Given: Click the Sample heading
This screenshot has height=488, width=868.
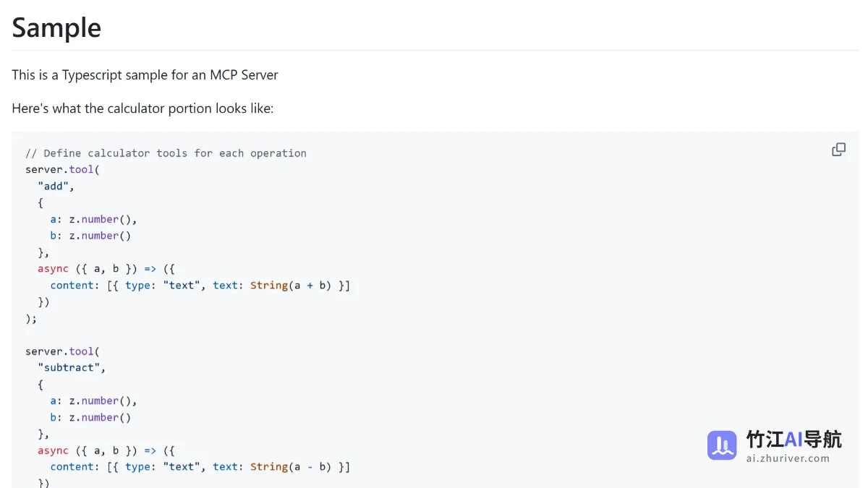Looking at the screenshot, I should coord(56,27).
